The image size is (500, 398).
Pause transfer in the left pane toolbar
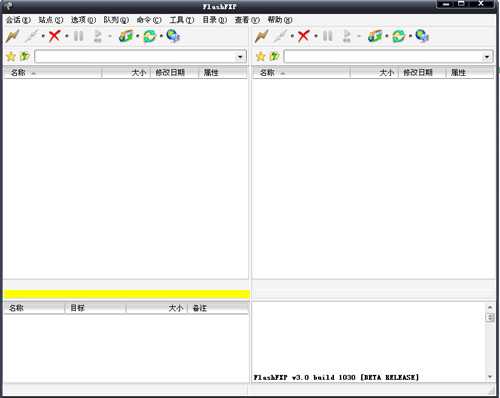click(x=79, y=36)
